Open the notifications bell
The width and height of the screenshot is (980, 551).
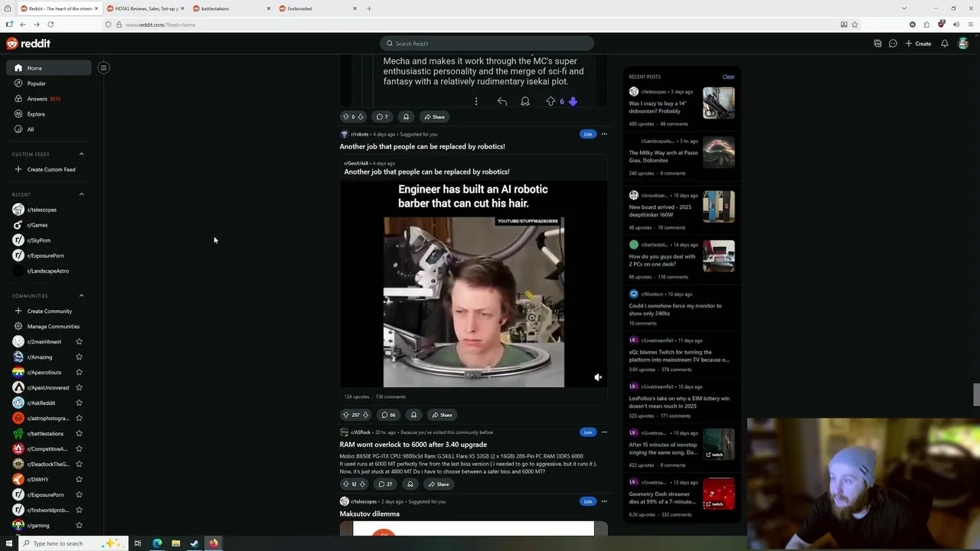tap(945, 44)
